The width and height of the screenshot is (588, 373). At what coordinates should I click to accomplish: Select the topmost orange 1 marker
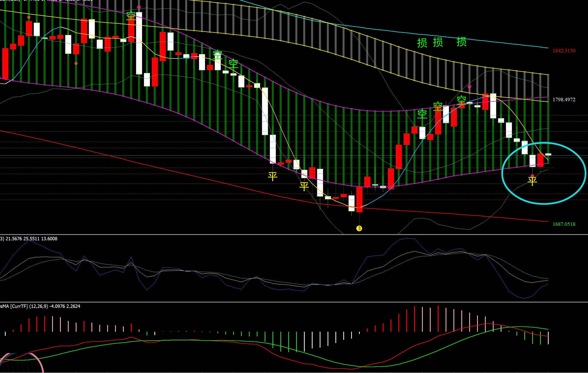pos(29,17)
